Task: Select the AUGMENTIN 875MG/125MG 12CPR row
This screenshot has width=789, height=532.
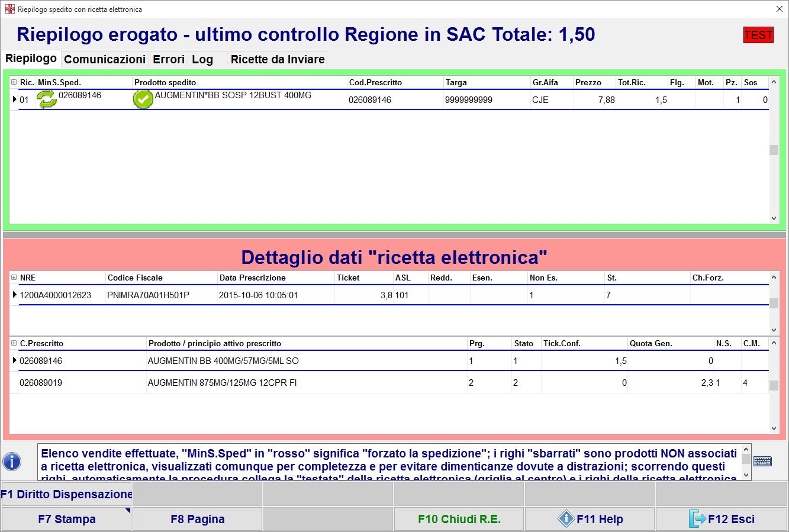Action: coord(222,383)
